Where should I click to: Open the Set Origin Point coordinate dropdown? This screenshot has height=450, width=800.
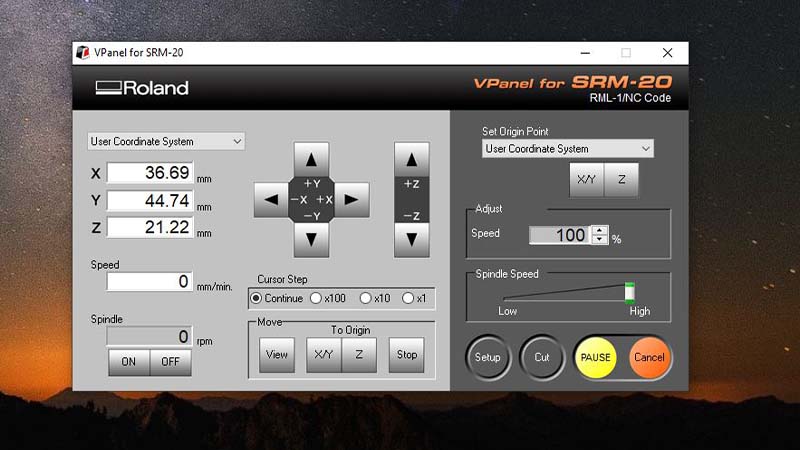(567, 148)
